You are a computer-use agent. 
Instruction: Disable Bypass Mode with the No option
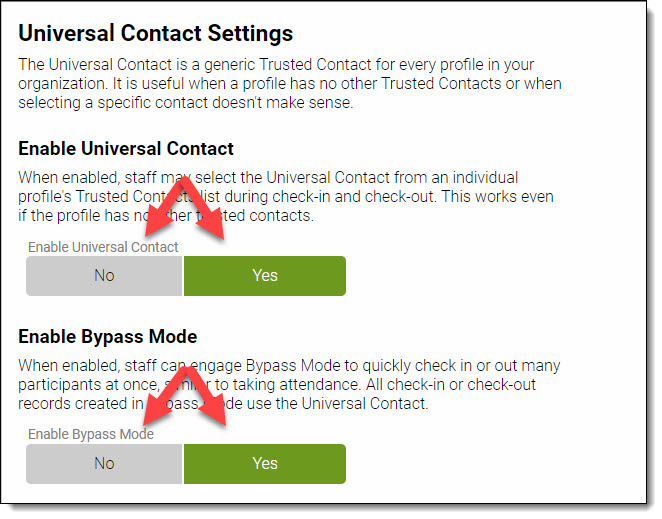point(104,463)
